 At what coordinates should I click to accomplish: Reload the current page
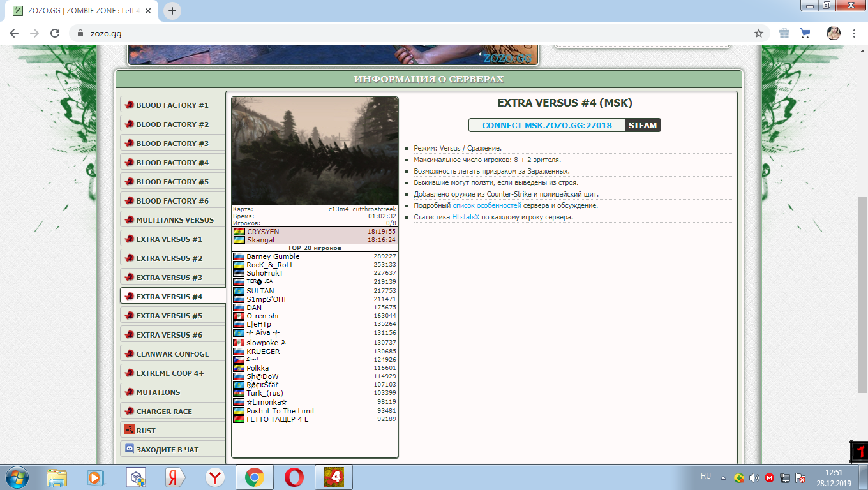coord(55,33)
